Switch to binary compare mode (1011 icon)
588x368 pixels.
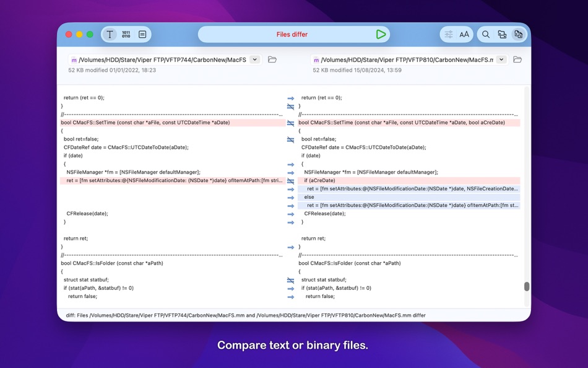[126, 34]
